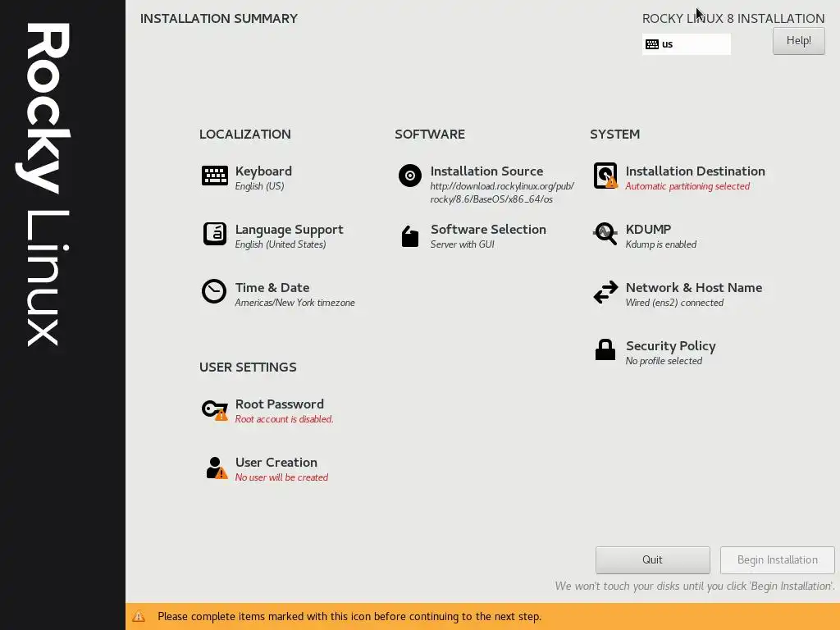Open Installation Destination settings
Screen dimensions: 840x630
pos(695,171)
